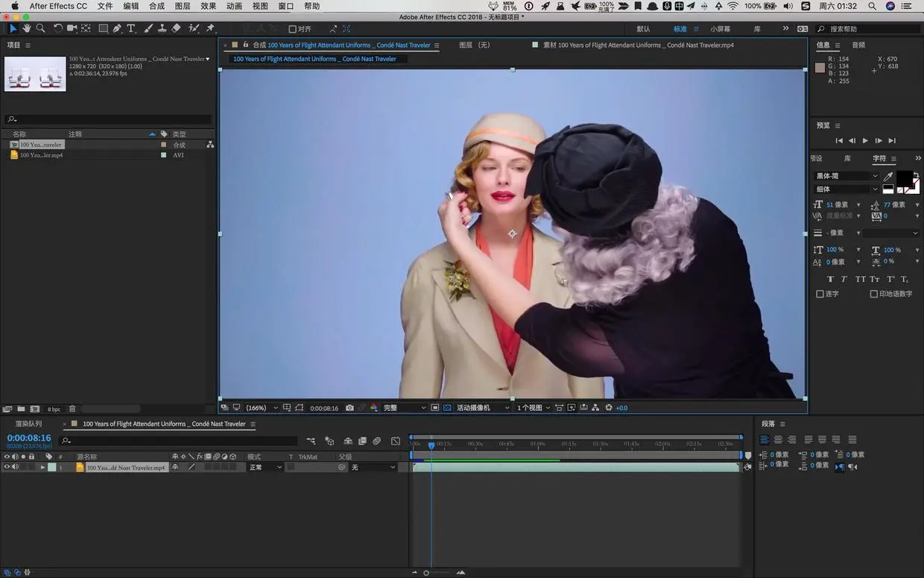Open the 效果 menu
Viewport: 924px width, 578px height.
pos(208,6)
